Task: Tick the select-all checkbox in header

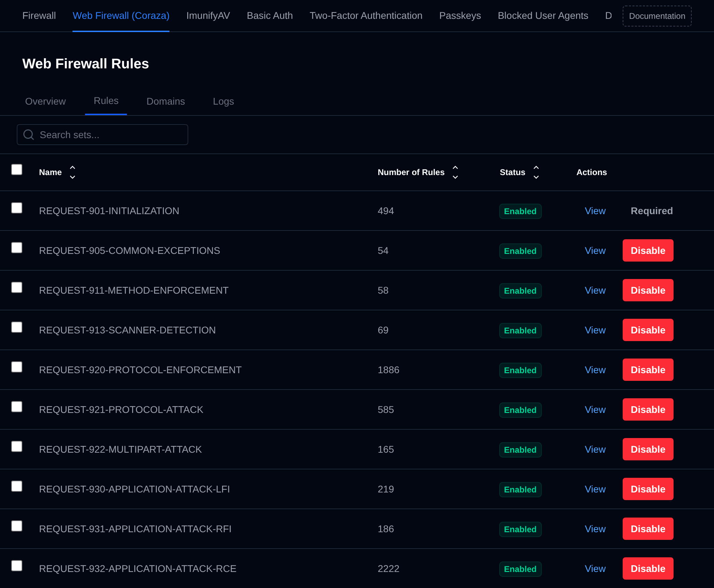Action: coord(17,169)
